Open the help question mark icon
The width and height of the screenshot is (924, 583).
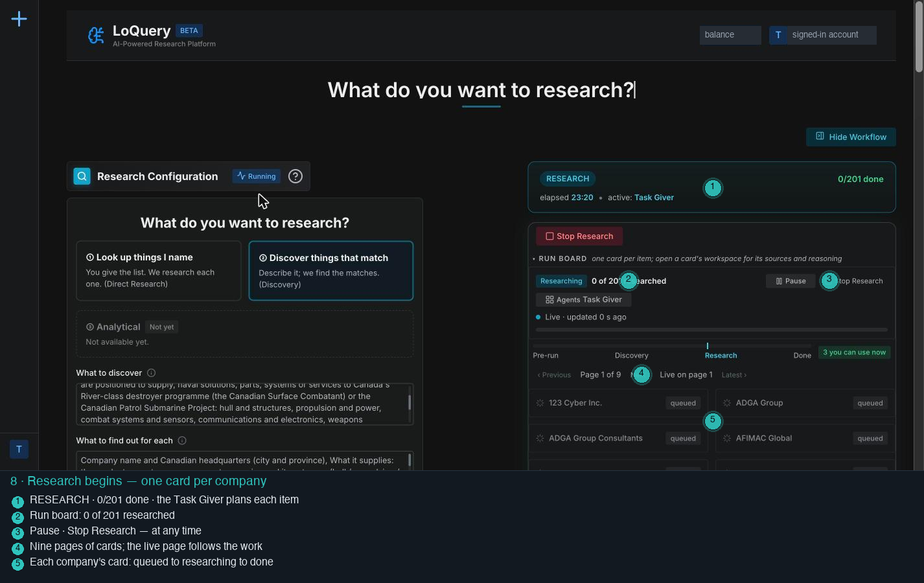pyautogui.click(x=295, y=176)
